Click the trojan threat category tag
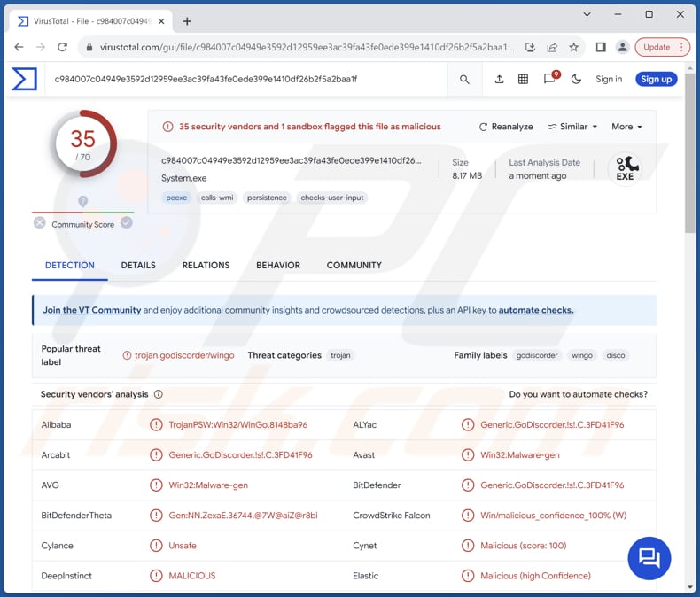 pos(340,355)
